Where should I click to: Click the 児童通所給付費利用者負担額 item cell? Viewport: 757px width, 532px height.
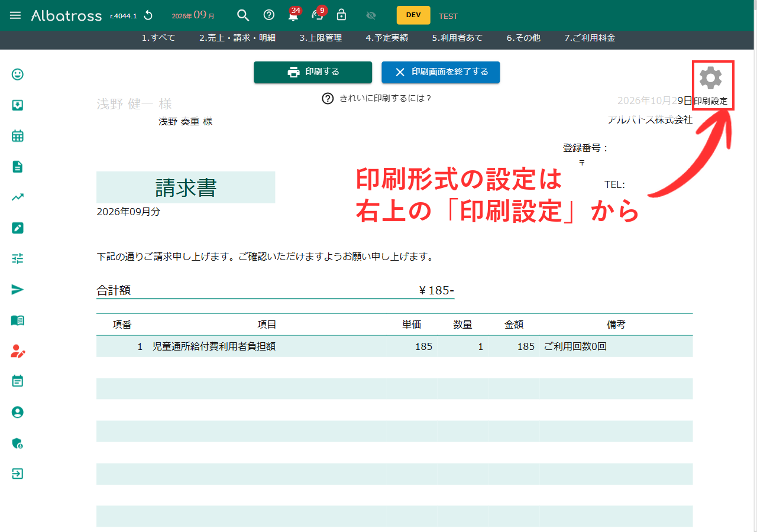click(x=214, y=346)
